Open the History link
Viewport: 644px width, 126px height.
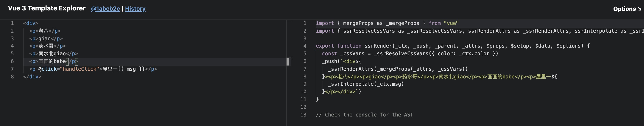135,9
